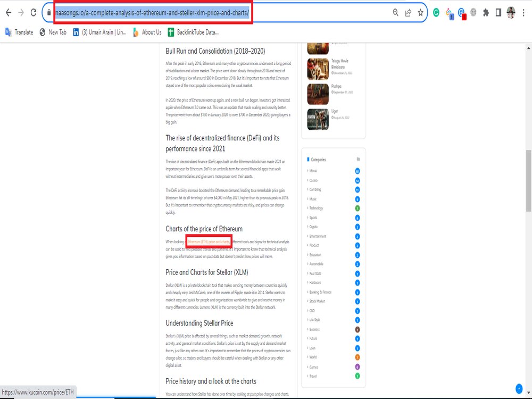Click the Bimbisara post thumbnail
Screen dimensions: 532x399
(318, 69)
